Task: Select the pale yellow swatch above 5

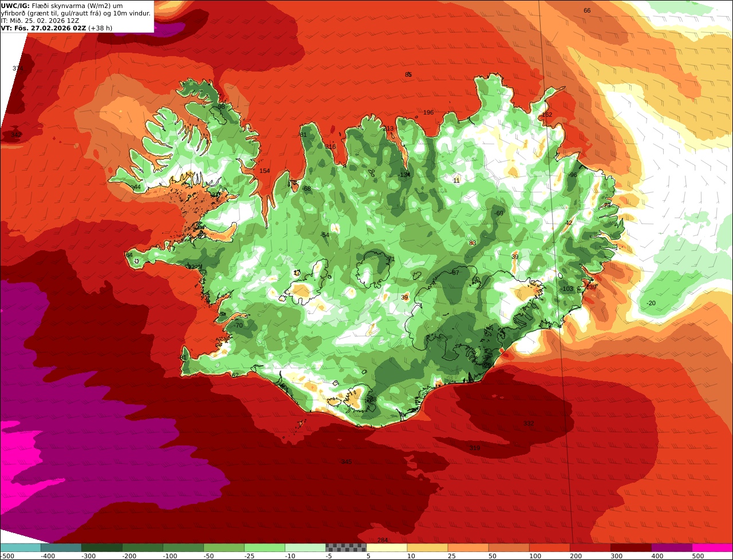Action: (x=387, y=547)
